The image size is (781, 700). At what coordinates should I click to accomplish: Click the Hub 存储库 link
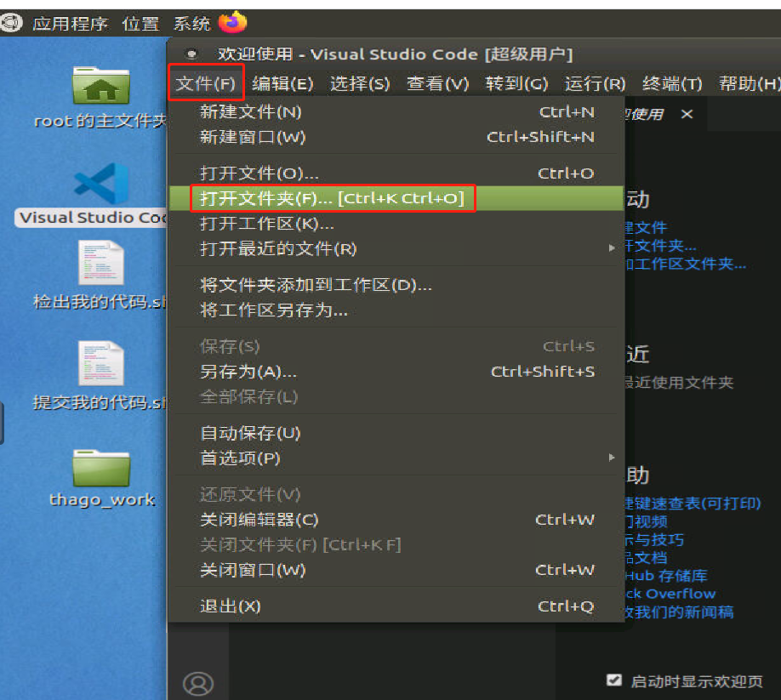(x=666, y=576)
